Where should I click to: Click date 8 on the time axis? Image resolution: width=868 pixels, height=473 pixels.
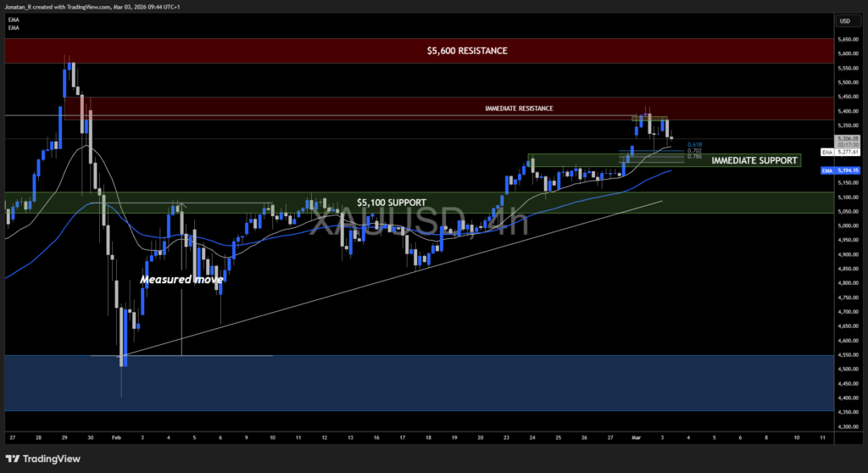pyautogui.click(x=766, y=437)
